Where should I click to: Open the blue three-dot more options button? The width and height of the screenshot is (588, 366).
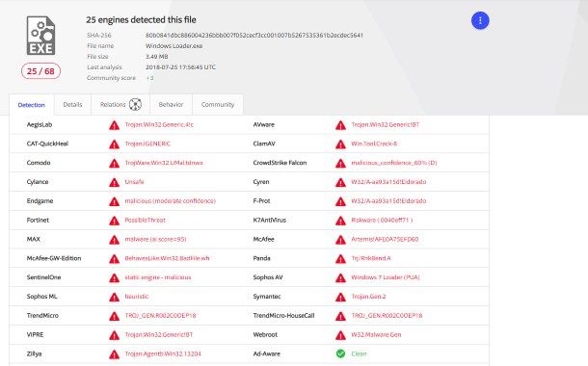tap(480, 20)
